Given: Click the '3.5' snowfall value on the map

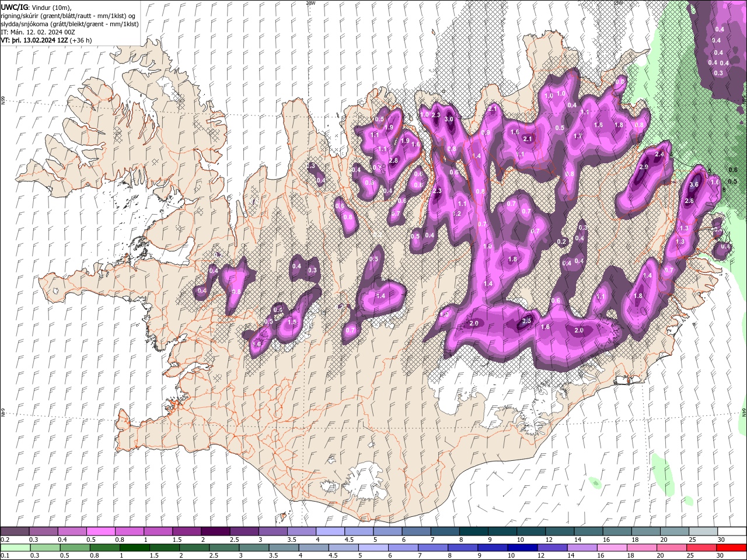Looking at the screenshot, I should tap(526, 321).
